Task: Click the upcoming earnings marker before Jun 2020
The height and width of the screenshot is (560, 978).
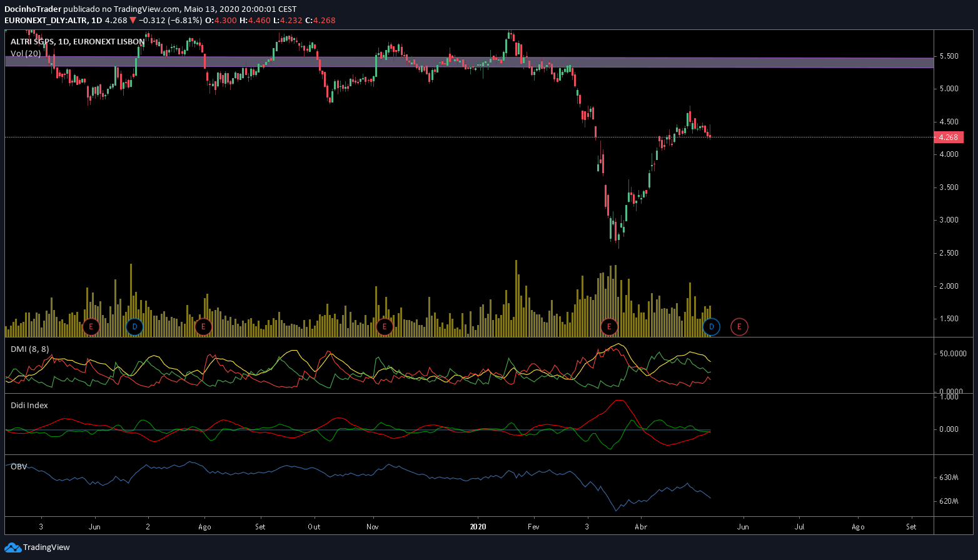Action: click(740, 326)
